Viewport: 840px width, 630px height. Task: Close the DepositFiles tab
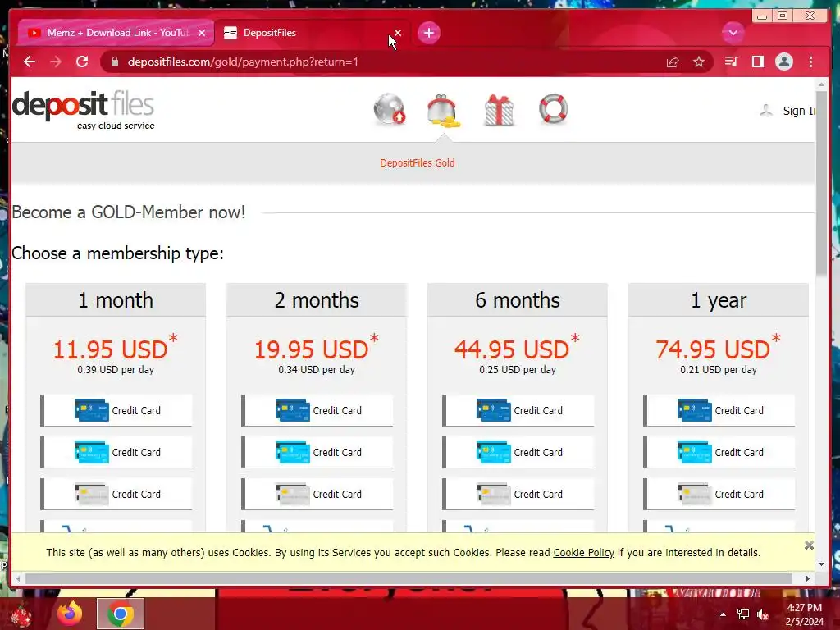[x=398, y=33]
